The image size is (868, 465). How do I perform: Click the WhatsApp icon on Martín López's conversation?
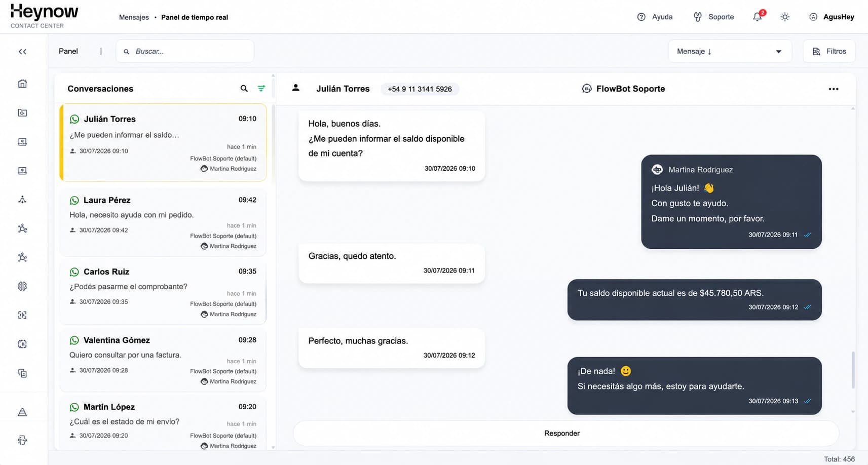point(74,407)
